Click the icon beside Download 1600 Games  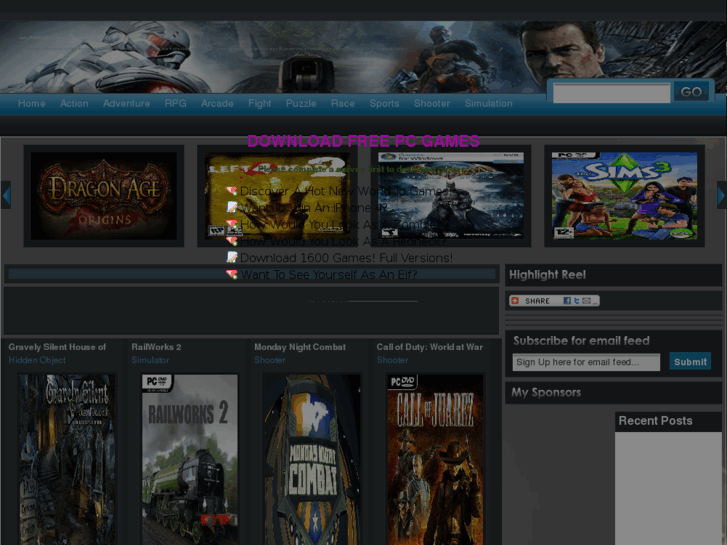pos(232,257)
